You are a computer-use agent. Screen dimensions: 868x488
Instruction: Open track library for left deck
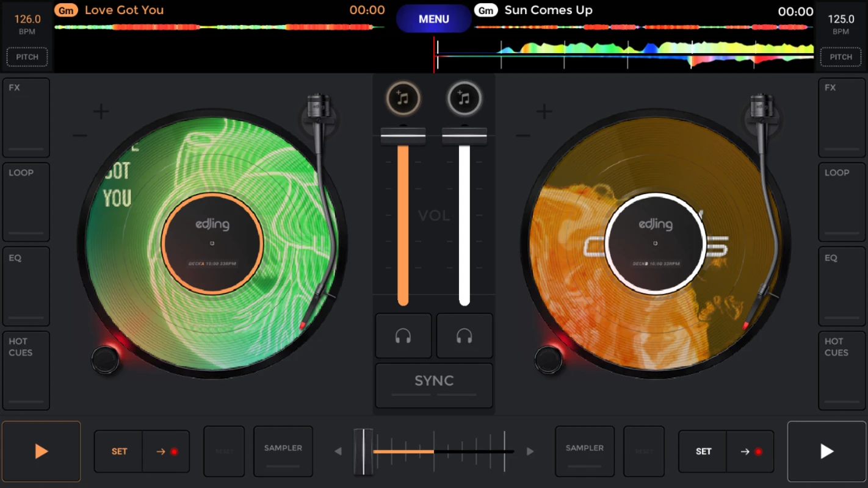click(403, 98)
